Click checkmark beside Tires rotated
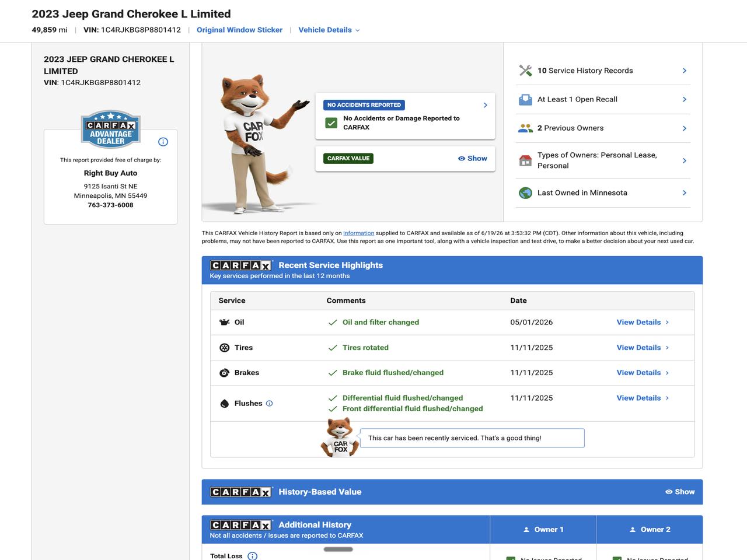Image resolution: width=747 pixels, height=560 pixels. 333,348
